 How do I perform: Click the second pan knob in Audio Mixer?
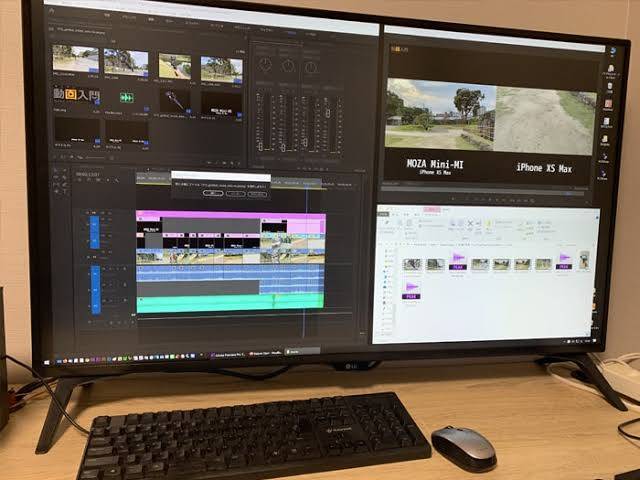point(288,66)
